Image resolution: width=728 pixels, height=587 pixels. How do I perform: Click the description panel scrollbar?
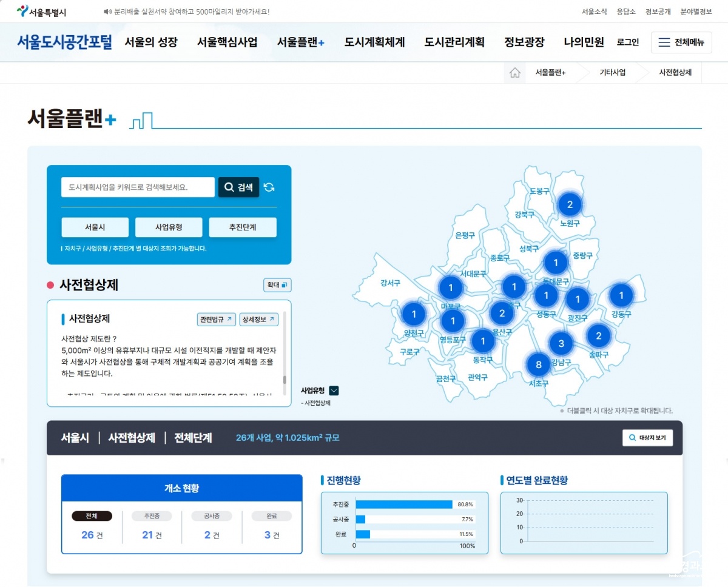click(x=285, y=380)
